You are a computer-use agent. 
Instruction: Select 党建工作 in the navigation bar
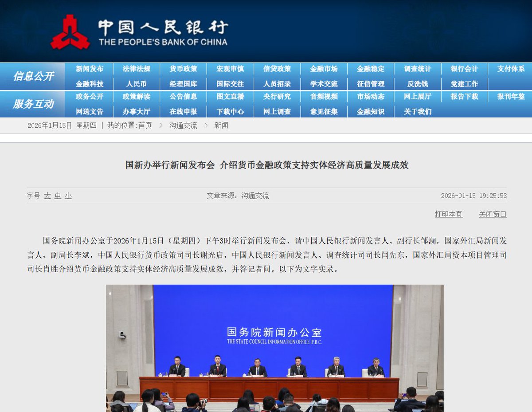[464, 83]
